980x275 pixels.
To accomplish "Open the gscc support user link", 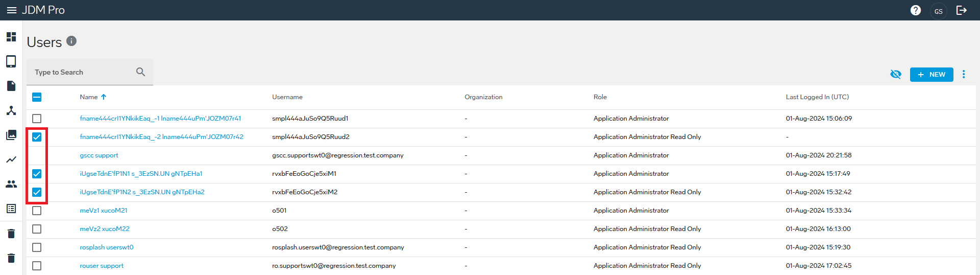I will (99, 155).
